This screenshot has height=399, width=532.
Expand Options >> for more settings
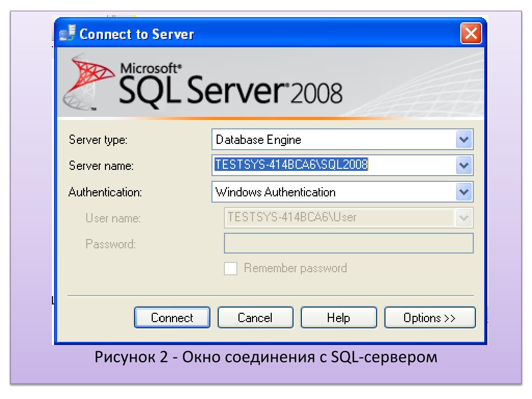(x=430, y=317)
